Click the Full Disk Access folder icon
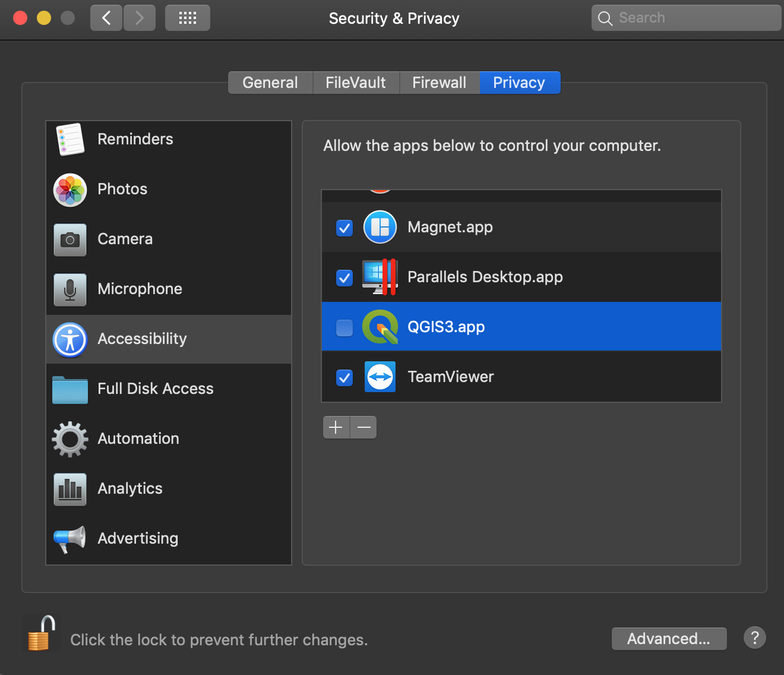The width and height of the screenshot is (784, 675). (x=69, y=389)
